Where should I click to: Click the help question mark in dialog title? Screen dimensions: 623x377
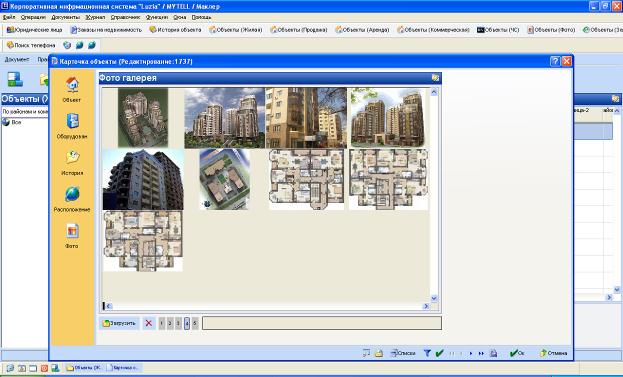click(555, 61)
